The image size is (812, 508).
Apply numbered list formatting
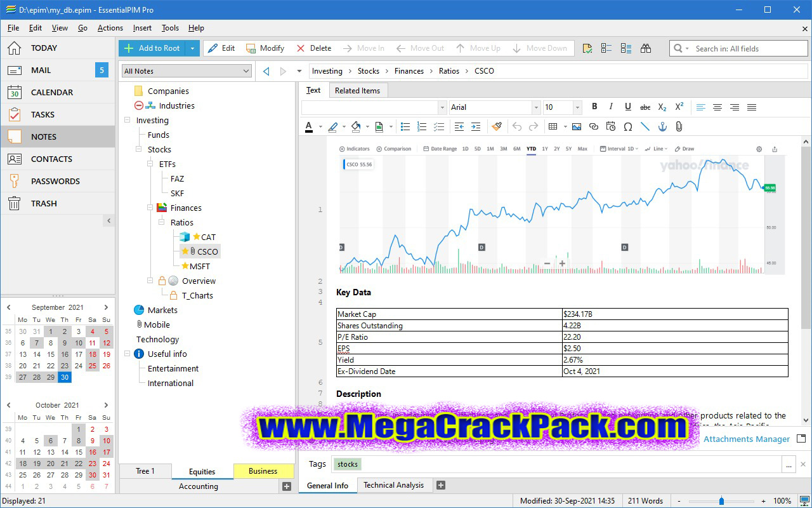pyautogui.click(x=422, y=126)
